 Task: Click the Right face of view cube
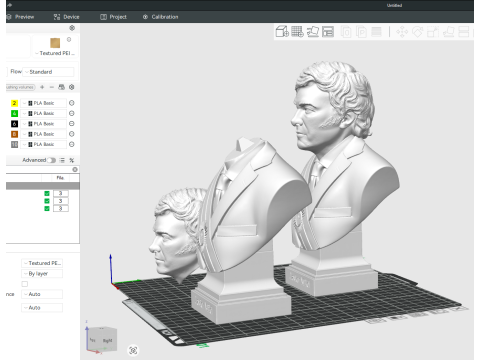[x=108, y=341]
